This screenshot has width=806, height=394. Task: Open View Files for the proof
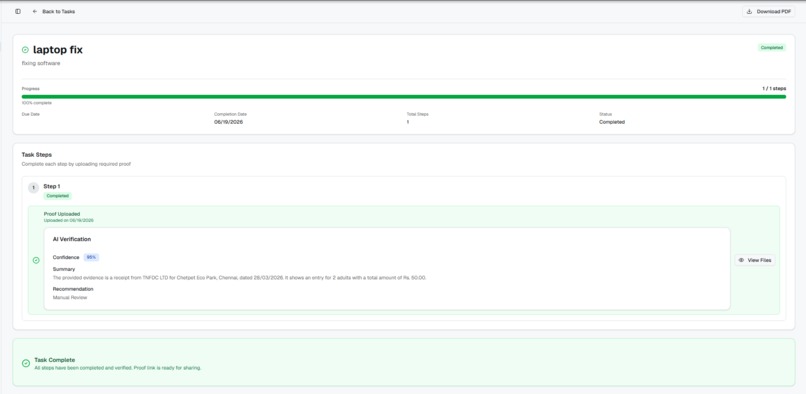point(755,260)
